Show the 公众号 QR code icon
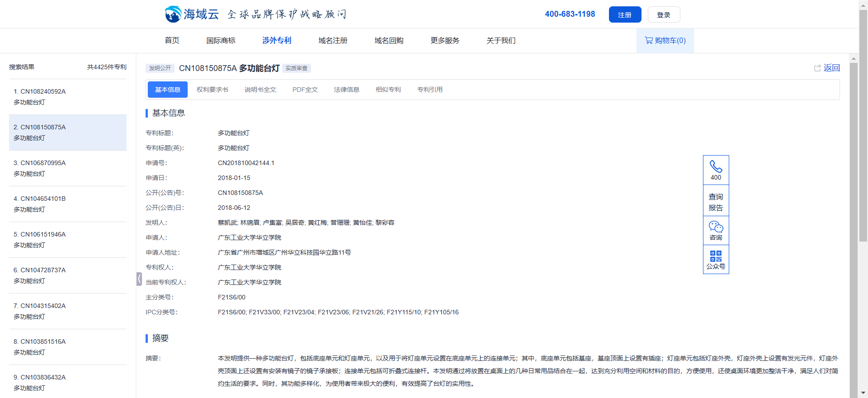868x398 pixels. point(716,256)
